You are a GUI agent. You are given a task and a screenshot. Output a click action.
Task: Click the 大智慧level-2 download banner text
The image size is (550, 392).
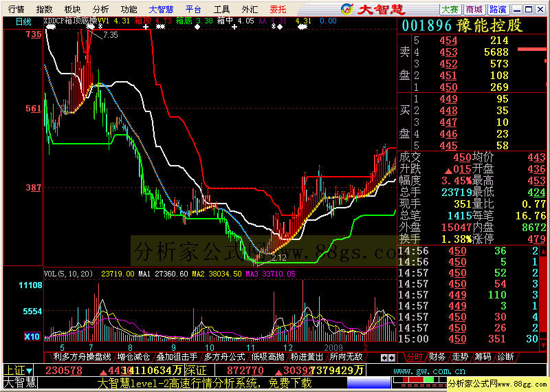click(204, 383)
